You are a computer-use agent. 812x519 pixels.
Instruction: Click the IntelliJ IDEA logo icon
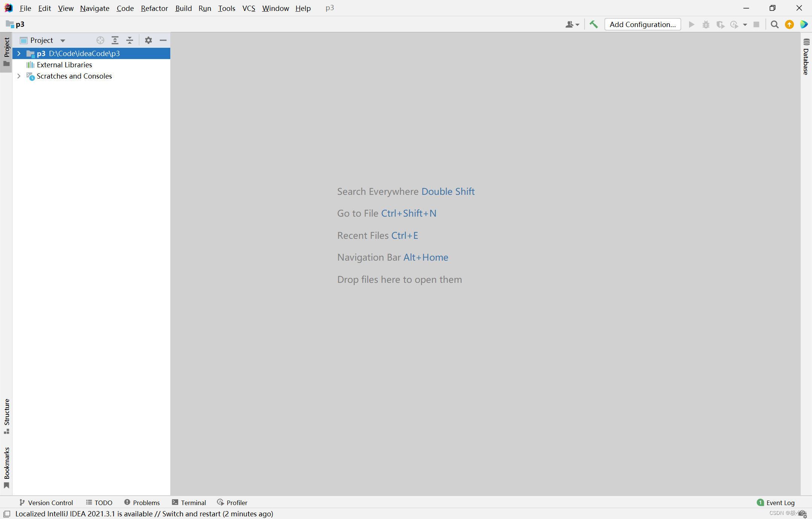(8, 8)
